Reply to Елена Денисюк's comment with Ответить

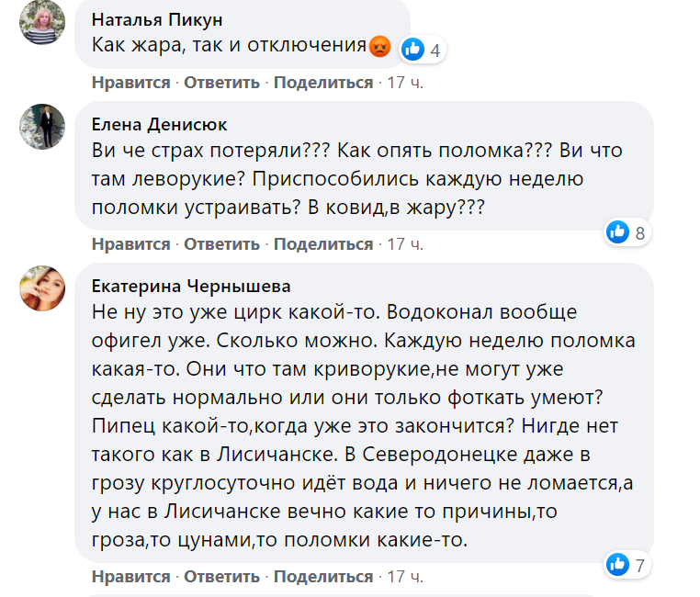point(222,244)
